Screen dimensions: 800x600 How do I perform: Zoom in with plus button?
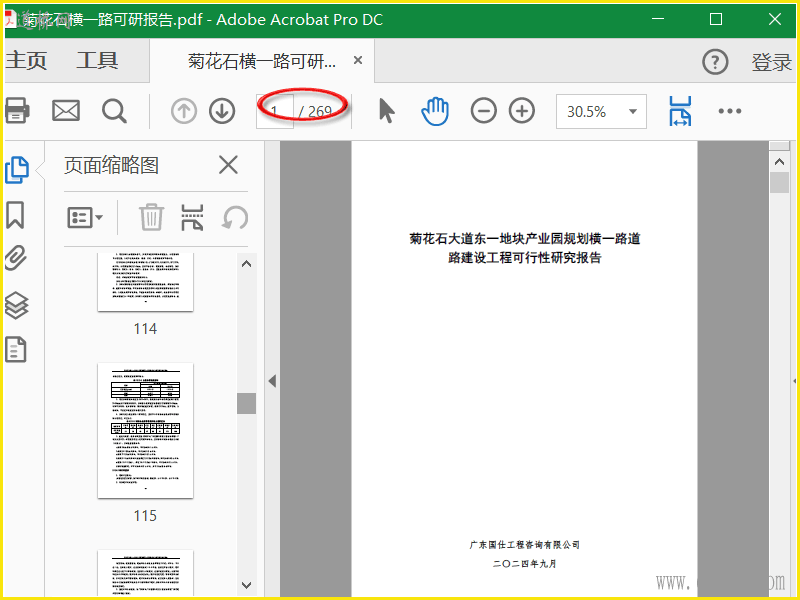click(522, 111)
